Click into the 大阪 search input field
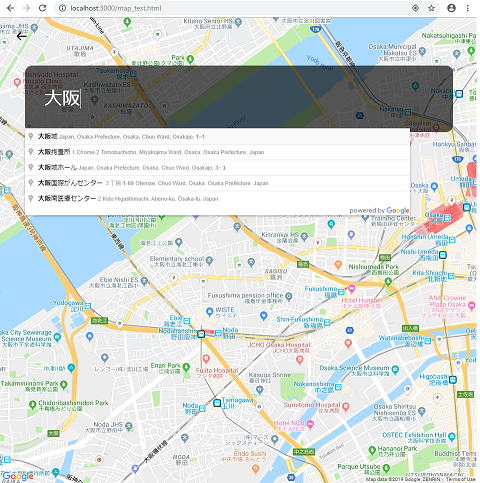Viewport: 480px width, 483px height. click(239, 98)
